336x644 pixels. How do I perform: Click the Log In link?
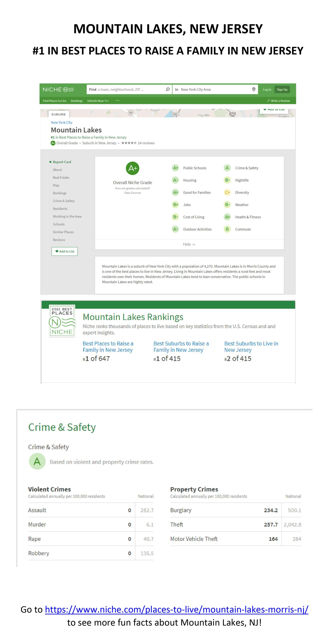pyautogui.click(x=267, y=89)
